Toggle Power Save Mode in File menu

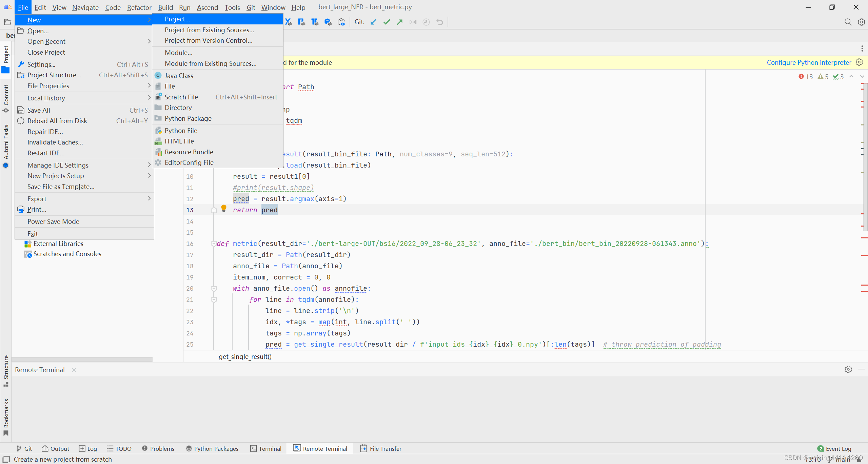click(53, 221)
